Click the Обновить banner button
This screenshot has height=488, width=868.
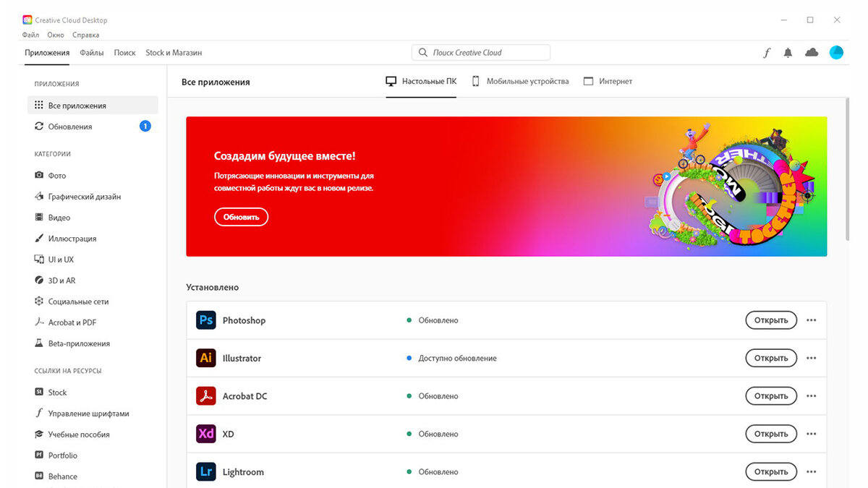click(241, 217)
